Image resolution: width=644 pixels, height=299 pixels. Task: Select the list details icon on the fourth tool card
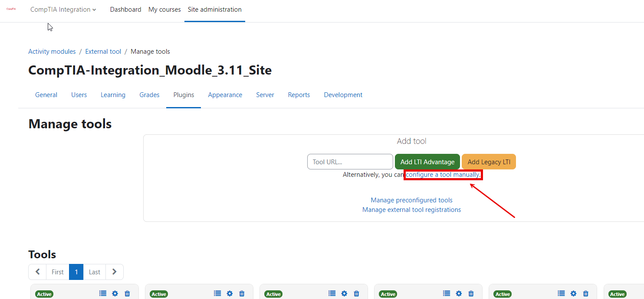tap(447, 293)
